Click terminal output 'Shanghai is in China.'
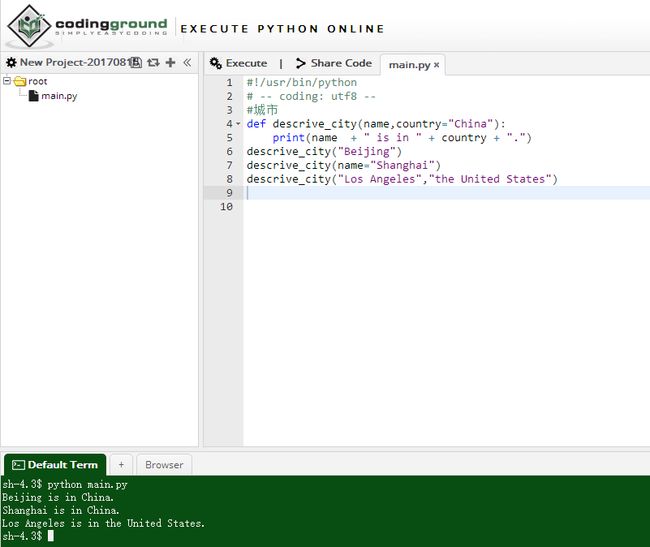This screenshot has width=650, height=547. [x=61, y=510]
